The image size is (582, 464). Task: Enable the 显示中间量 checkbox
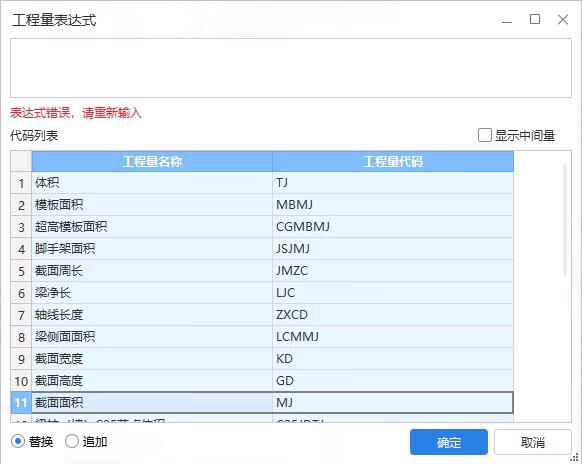pos(484,135)
